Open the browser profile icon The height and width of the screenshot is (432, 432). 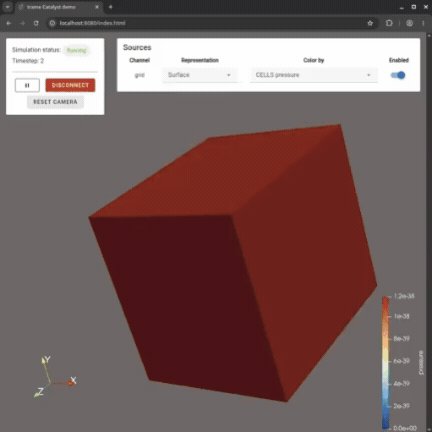tap(409, 23)
